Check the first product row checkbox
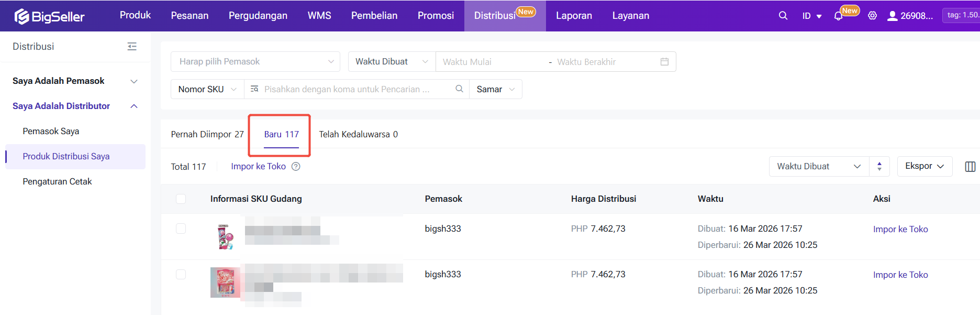This screenshot has width=980, height=315. pos(181,229)
